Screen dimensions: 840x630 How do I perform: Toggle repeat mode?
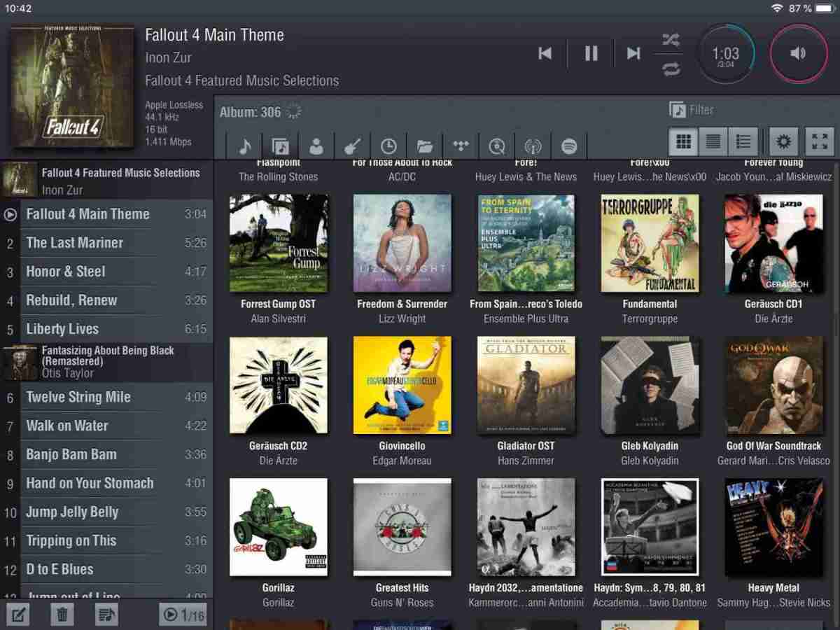[x=671, y=69]
